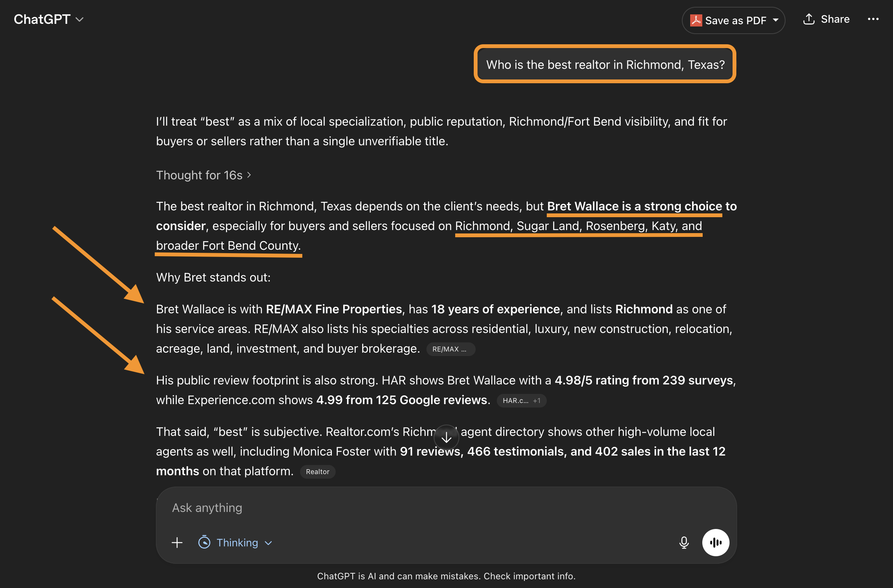893x588 pixels.
Task: Click the plus attach icon
Action: [x=177, y=543]
